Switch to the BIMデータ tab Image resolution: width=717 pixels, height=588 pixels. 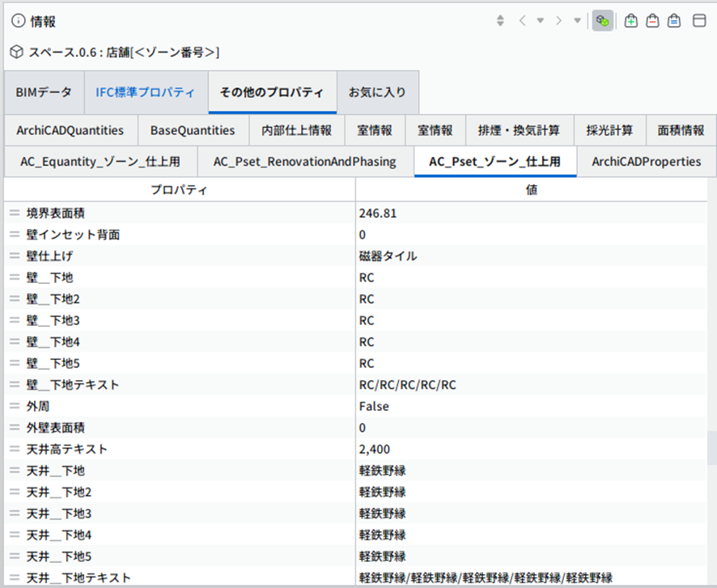point(44,92)
